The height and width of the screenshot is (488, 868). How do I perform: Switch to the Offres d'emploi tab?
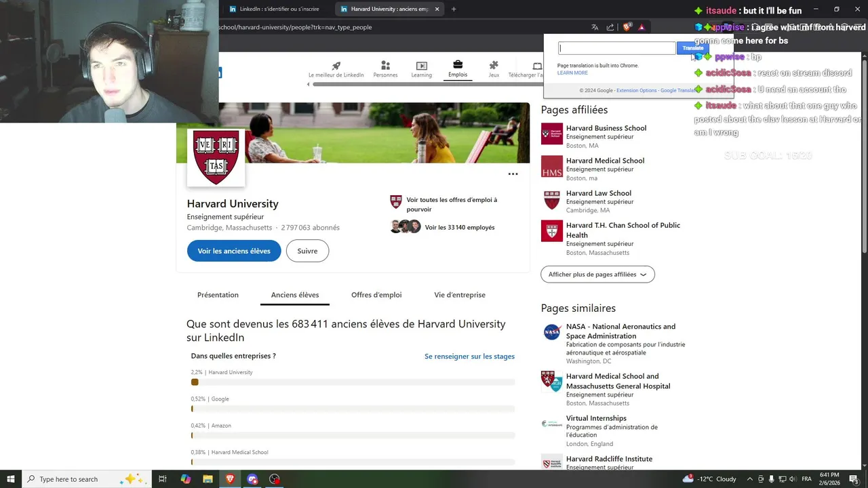point(376,295)
